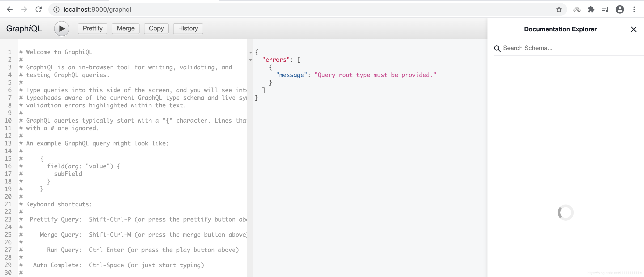Bookmark this page with the star
Image resolution: width=644 pixels, height=277 pixels.
coord(559,9)
